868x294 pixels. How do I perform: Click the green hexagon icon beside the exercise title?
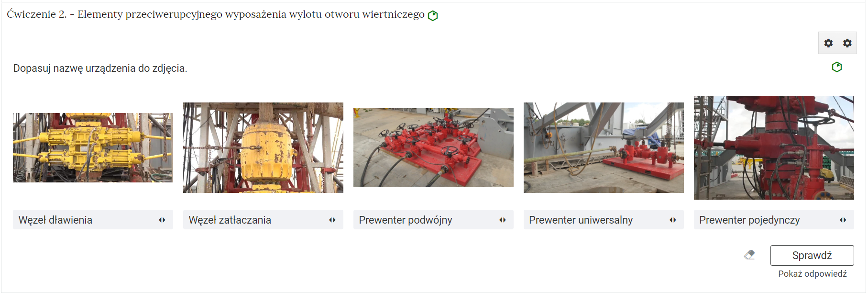coord(433,15)
